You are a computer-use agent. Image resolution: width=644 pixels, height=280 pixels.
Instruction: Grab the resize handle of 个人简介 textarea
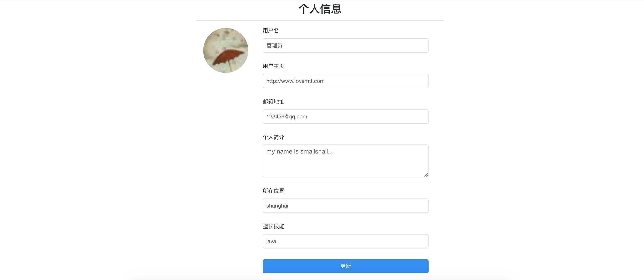coord(426,175)
